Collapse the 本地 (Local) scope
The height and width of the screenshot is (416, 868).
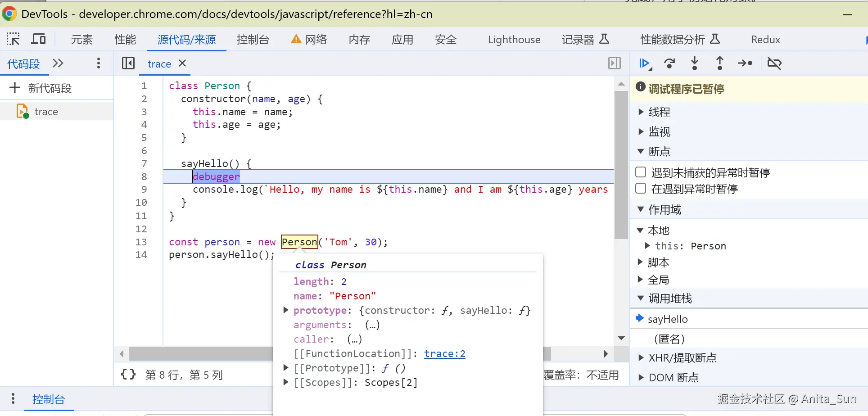pyautogui.click(x=640, y=230)
